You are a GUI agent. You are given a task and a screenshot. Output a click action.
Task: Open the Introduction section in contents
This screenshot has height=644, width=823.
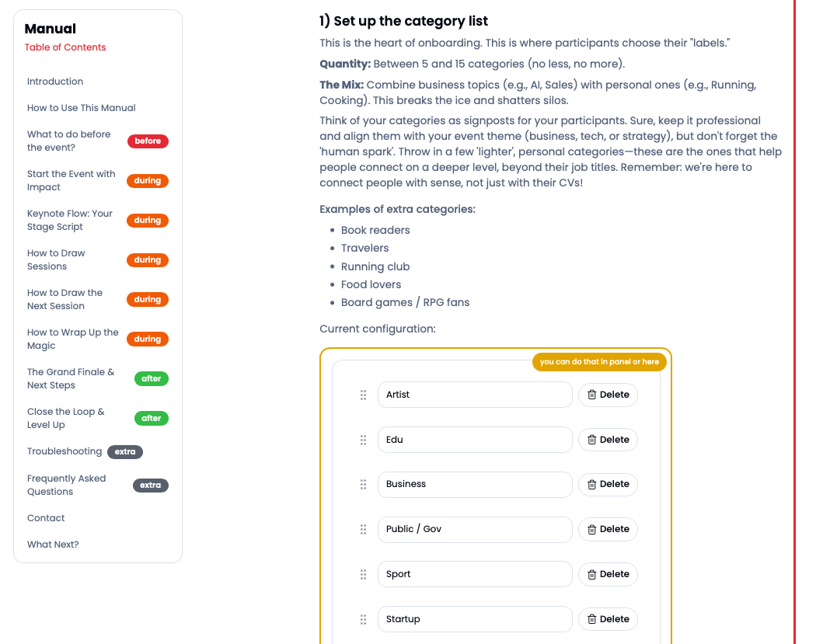[x=55, y=82]
